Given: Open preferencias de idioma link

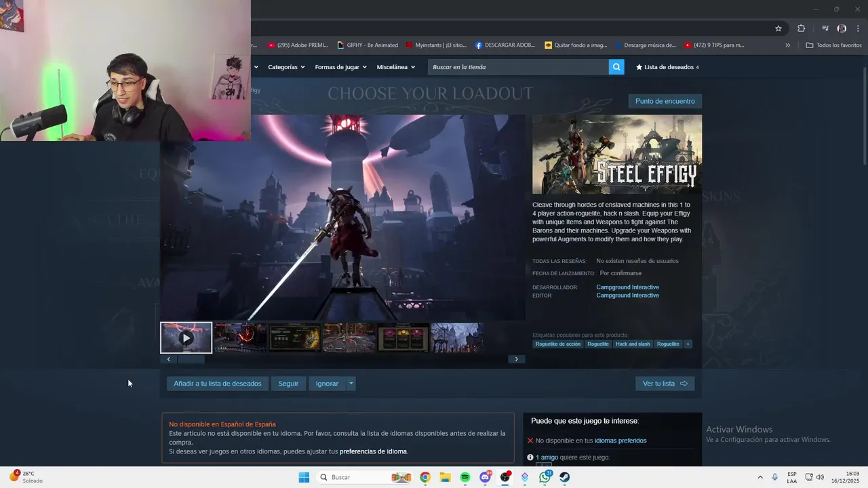Looking at the screenshot, I should click(373, 451).
